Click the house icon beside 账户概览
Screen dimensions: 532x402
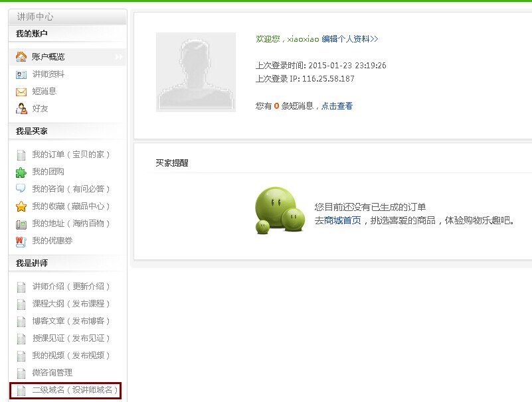21,57
